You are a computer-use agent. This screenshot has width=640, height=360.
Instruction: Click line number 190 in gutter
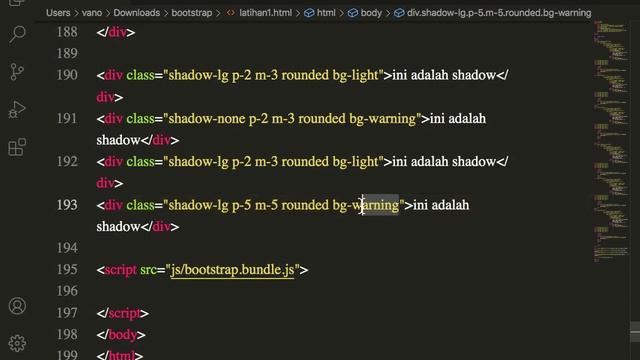(x=67, y=75)
